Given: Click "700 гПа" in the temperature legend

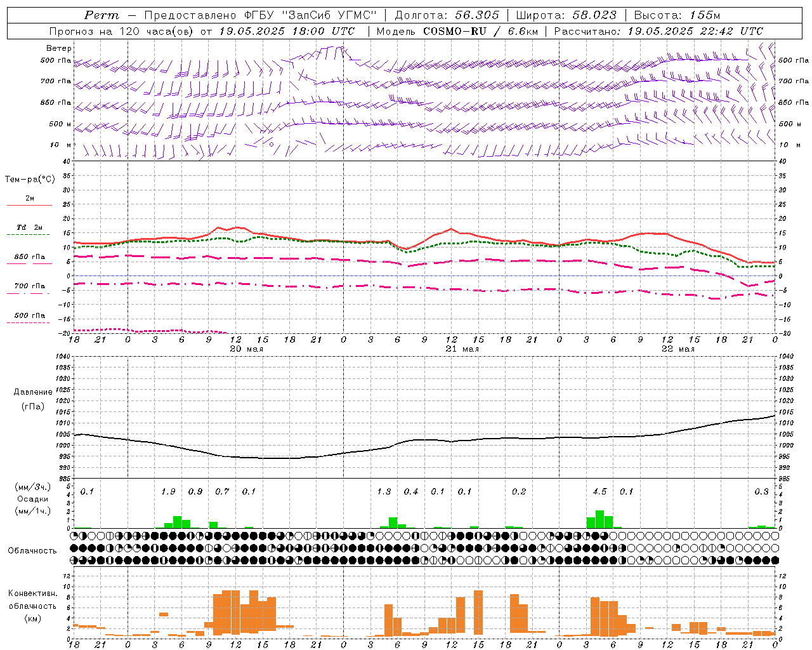Looking at the screenshot, I should 30,286.
